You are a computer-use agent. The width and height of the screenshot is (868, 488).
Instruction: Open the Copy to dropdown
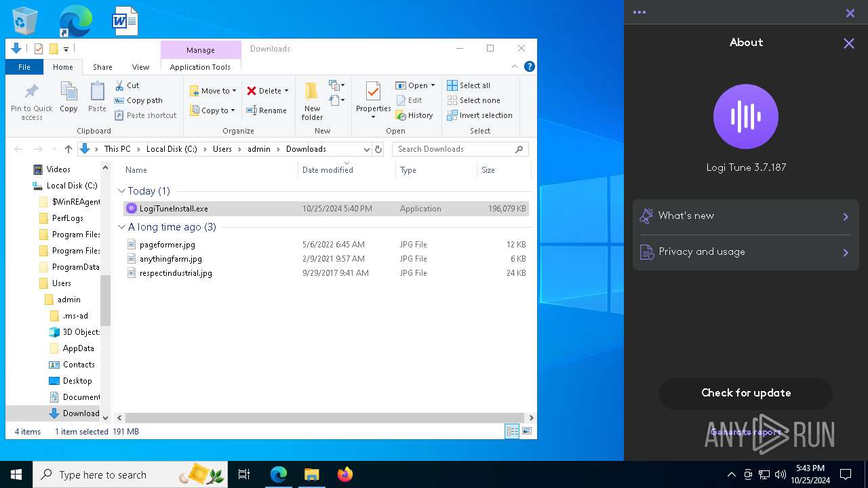[x=212, y=110]
